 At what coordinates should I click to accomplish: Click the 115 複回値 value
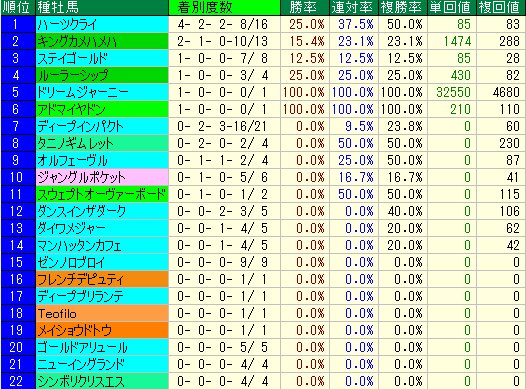tap(510, 194)
